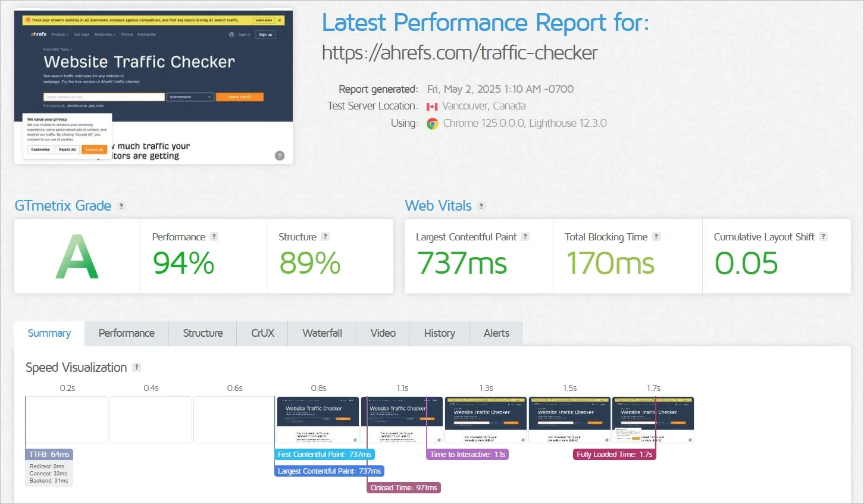The height and width of the screenshot is (504, 864).
Task: Expand the Product menu in the ahrefs screenshot
Action: click(60, 35)
